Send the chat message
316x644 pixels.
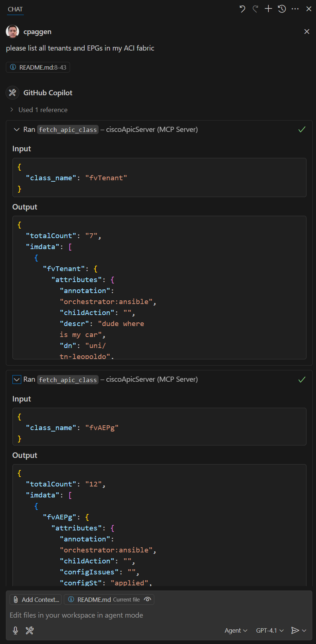(x=295, y=630)
